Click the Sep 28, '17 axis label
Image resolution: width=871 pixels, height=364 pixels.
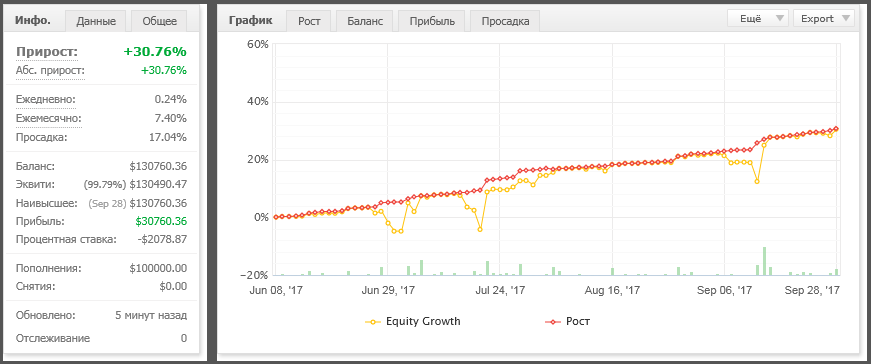point(812,291)
